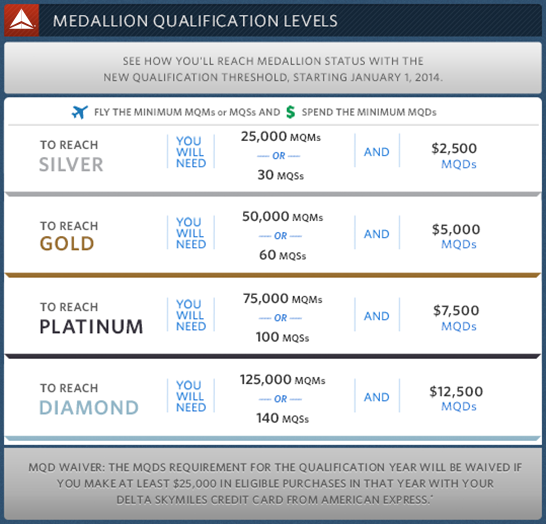The height and width of the screenshot is (524, 546).
Task: Click the 60 MQSs requirement
Action: click(282, 255)
